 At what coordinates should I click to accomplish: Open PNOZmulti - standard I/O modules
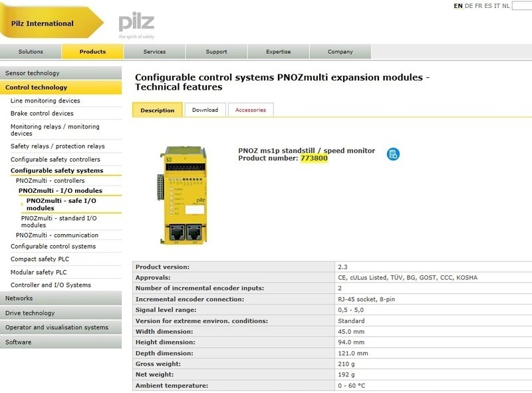tap(59, 221)
